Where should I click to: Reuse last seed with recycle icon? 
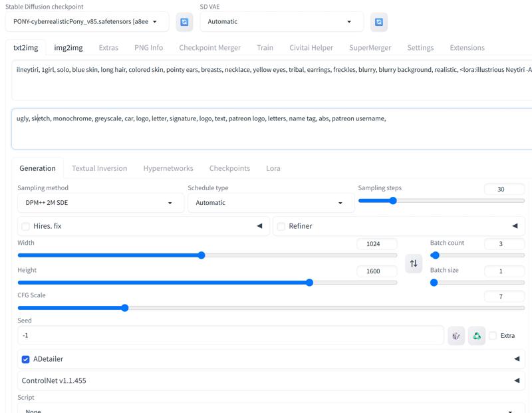pos(477,336)
